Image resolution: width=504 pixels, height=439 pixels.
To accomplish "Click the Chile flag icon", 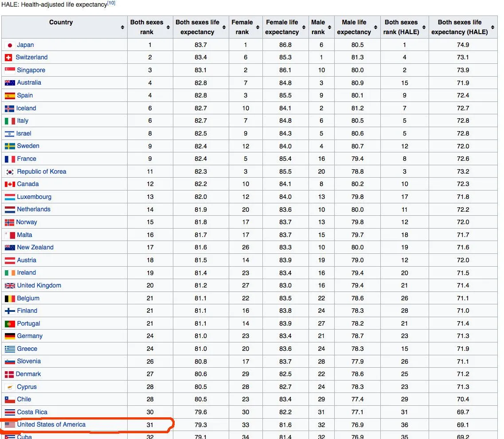I will tap(10, 400).
